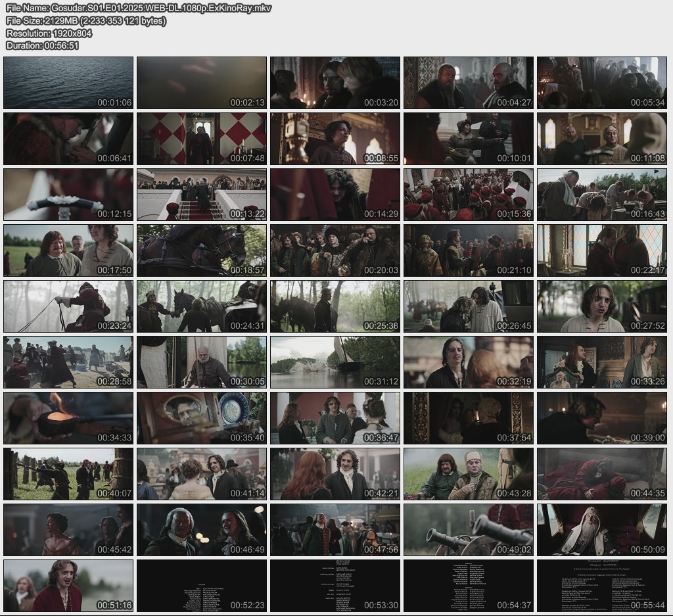Select the white-wigged man frame 00:46:49

202,530
